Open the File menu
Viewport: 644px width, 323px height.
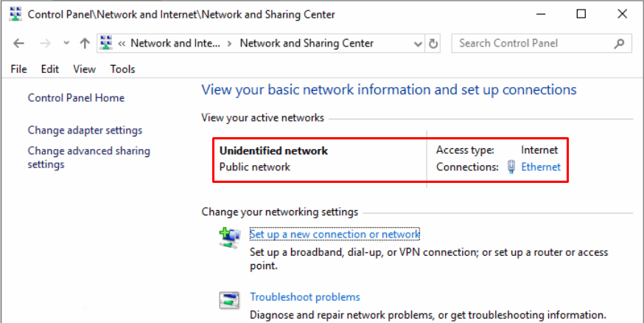(18, 69)
